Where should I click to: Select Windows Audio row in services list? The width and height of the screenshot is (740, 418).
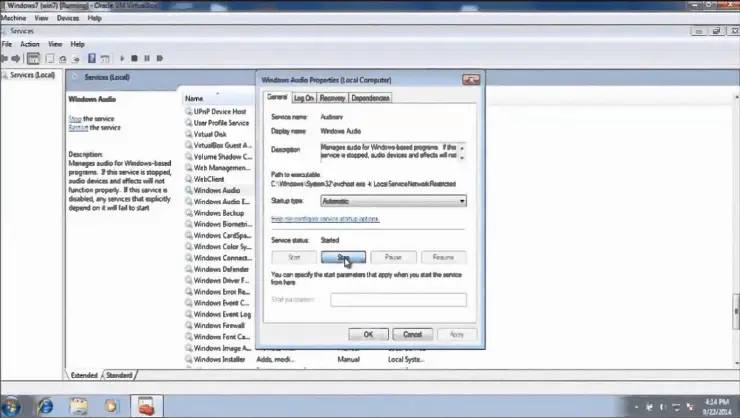click(x=219, y=190)
